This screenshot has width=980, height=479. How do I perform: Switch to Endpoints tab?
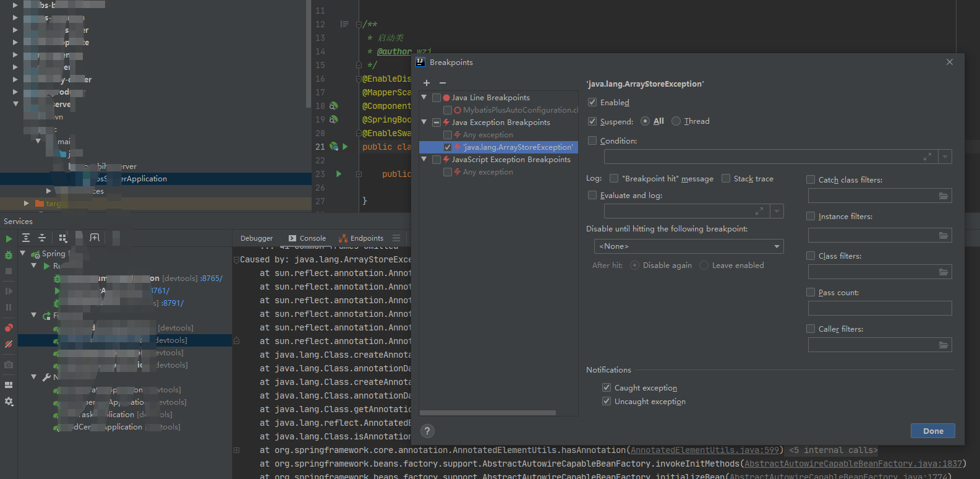(360, 238)
